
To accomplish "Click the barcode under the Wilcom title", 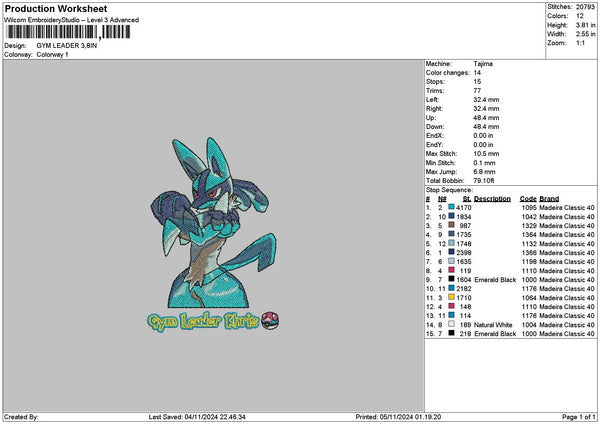I will click(68, 32).
